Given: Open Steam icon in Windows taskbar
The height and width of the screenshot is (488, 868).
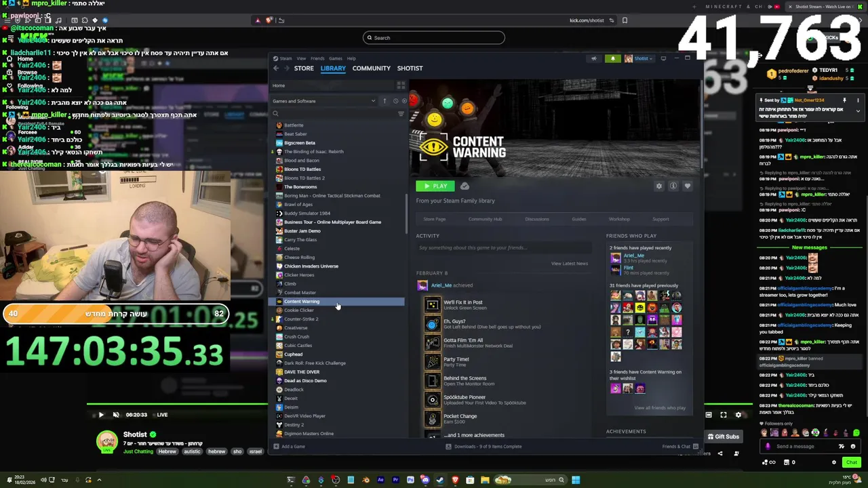Looking at the screenshot, I should pyautogui.click(x=440, y=481).
